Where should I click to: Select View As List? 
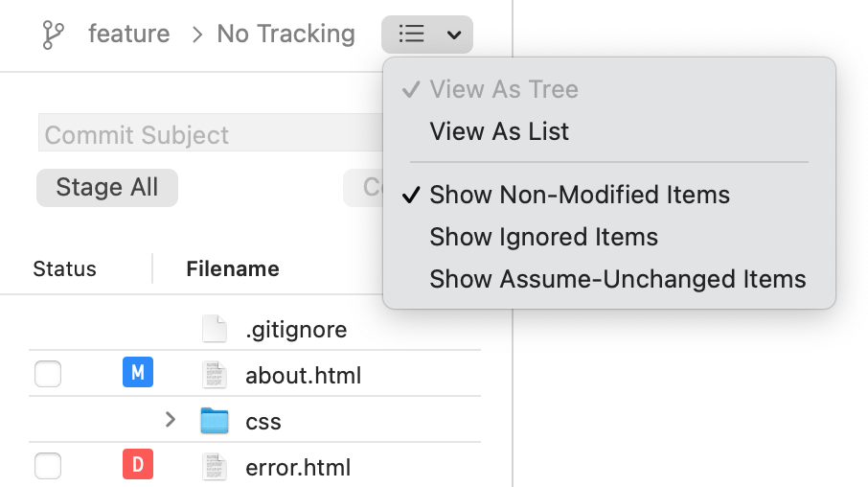click(x=499, y=131)
